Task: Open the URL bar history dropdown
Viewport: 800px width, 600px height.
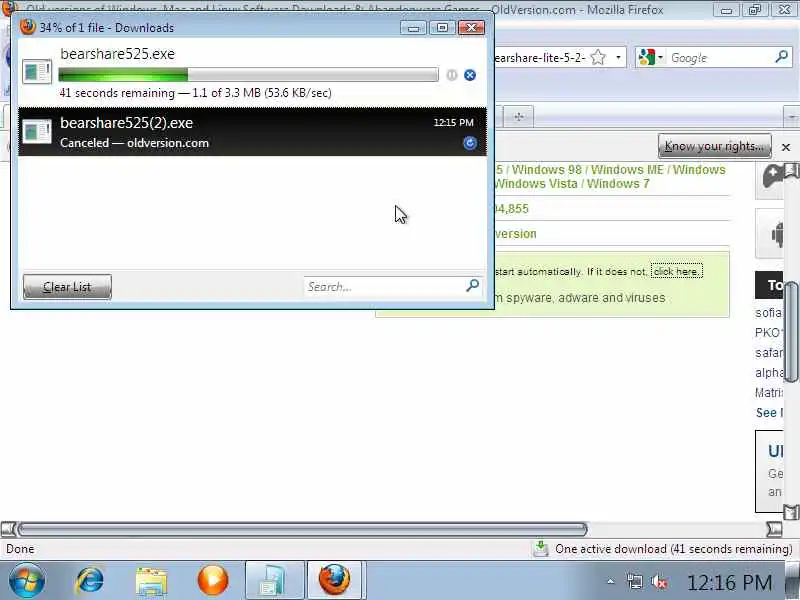Action: (618, 57)
